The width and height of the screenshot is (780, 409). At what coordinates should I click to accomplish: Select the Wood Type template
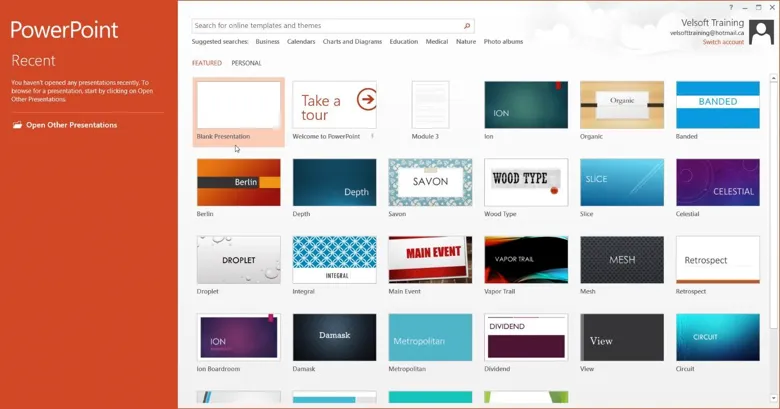(x=526, y=183)
